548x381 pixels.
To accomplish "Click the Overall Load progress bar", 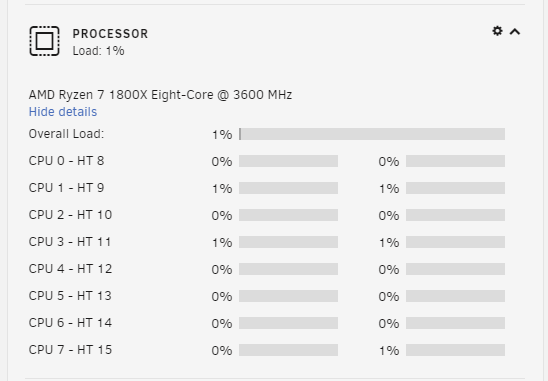I will pos(372,134).
